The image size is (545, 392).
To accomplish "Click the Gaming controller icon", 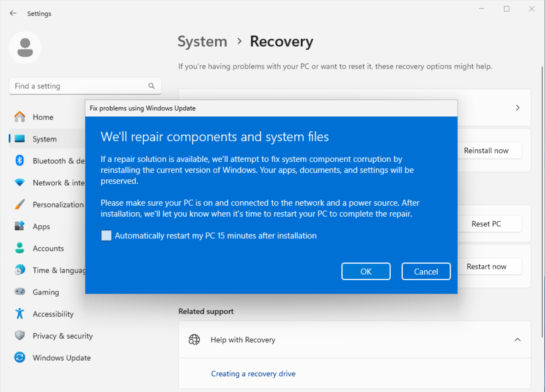I will 20,292.
